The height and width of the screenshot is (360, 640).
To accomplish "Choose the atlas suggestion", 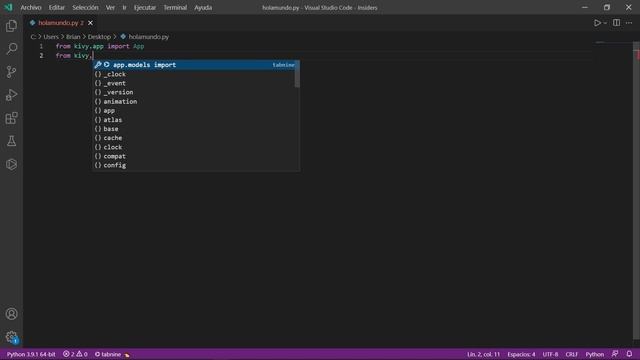I will [x=194, y=120].
